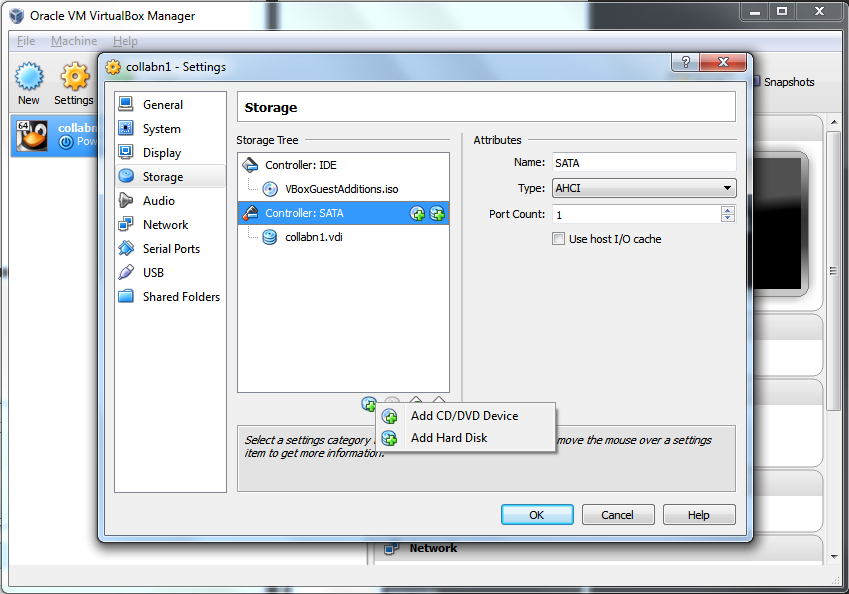This screenshot has height=594, width=849.
Task: Increase Port Count with up arrow
Action: (x=728, y=210)
